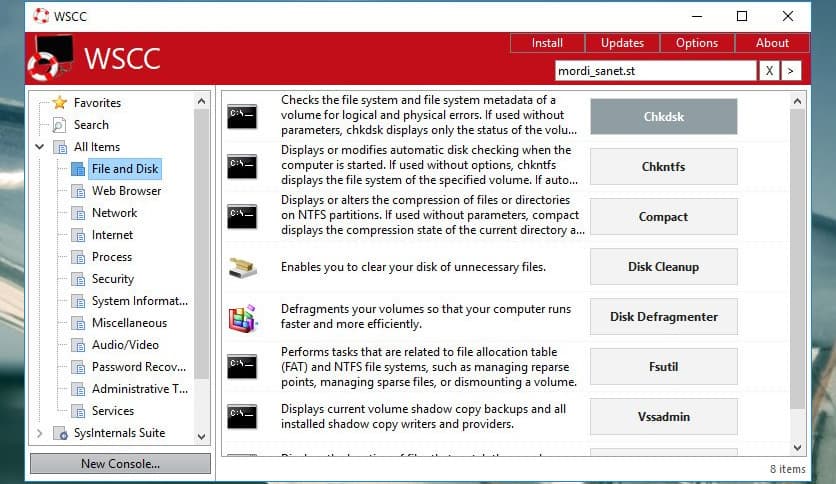Click the tool list's scroll down arrow
The height and width of the screenshot is (484, 836).
click(x=797, y=447)
